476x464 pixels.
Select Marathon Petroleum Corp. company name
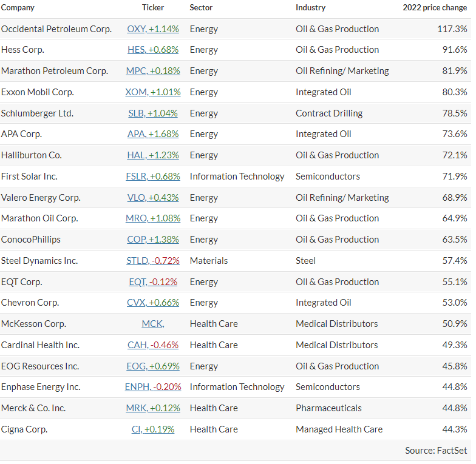pyautogui.click(x=55, y=71)
